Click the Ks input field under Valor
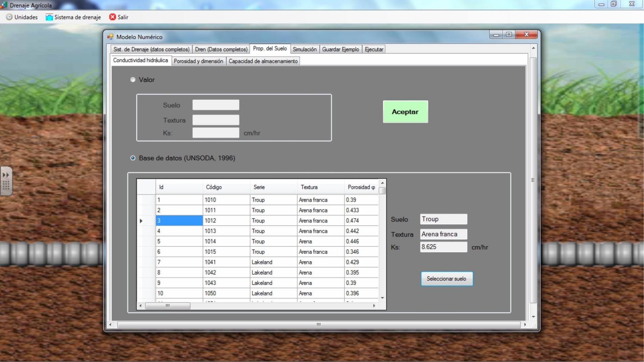Image resolution: width=644 pixels, height=362 pixels. coord(215,133)
